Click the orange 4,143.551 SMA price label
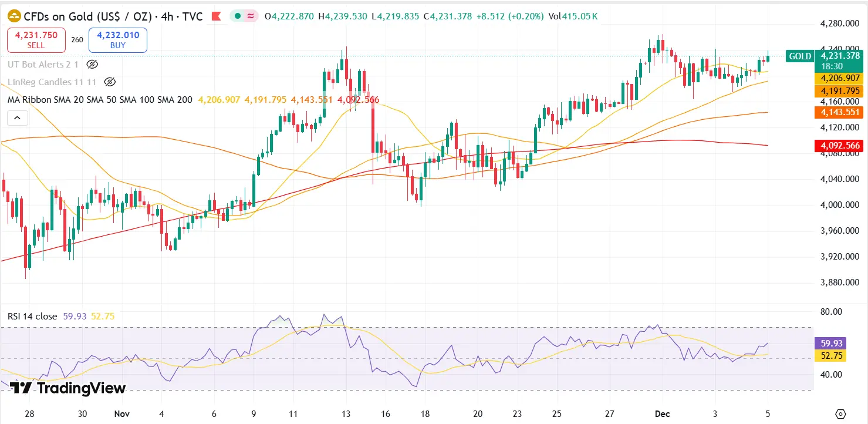 pos(840,113)
